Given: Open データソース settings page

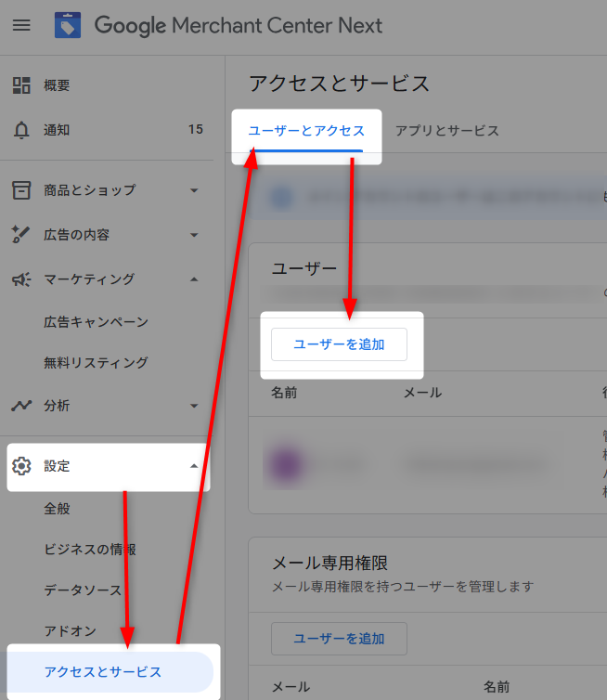Looking at the screenshot, I should click(83, 590).
